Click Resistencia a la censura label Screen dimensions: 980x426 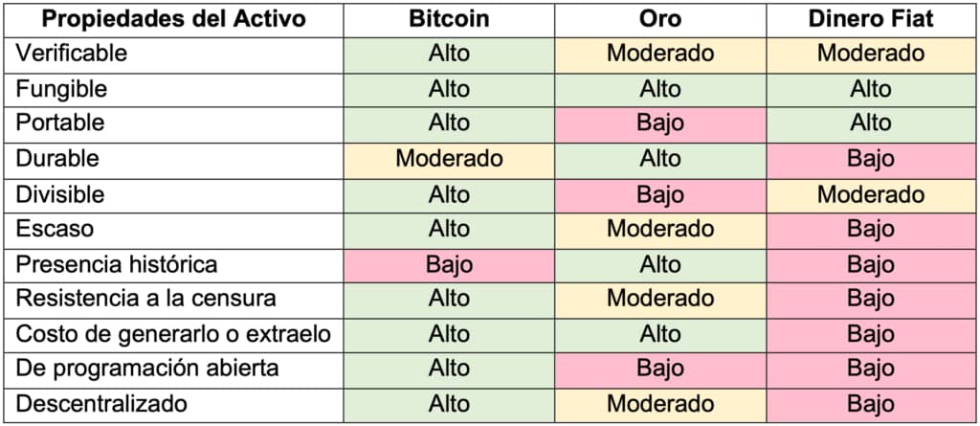pos(145,299)
